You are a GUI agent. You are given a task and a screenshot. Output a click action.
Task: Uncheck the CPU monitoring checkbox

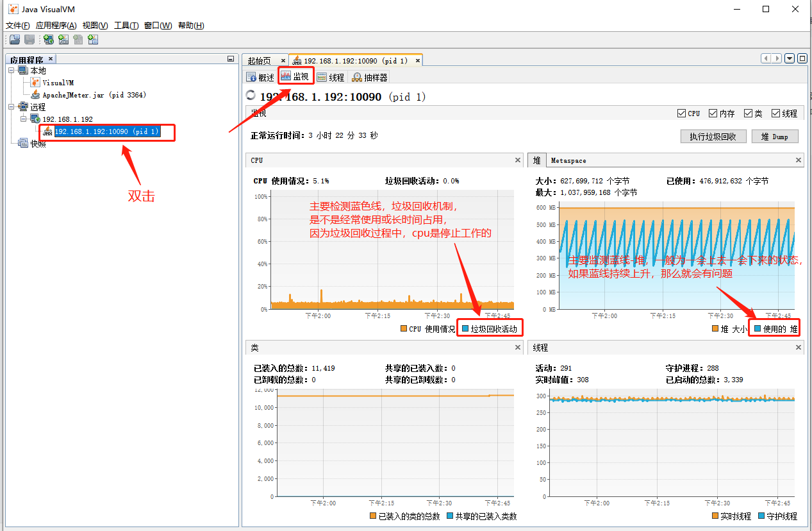(682, 113)
